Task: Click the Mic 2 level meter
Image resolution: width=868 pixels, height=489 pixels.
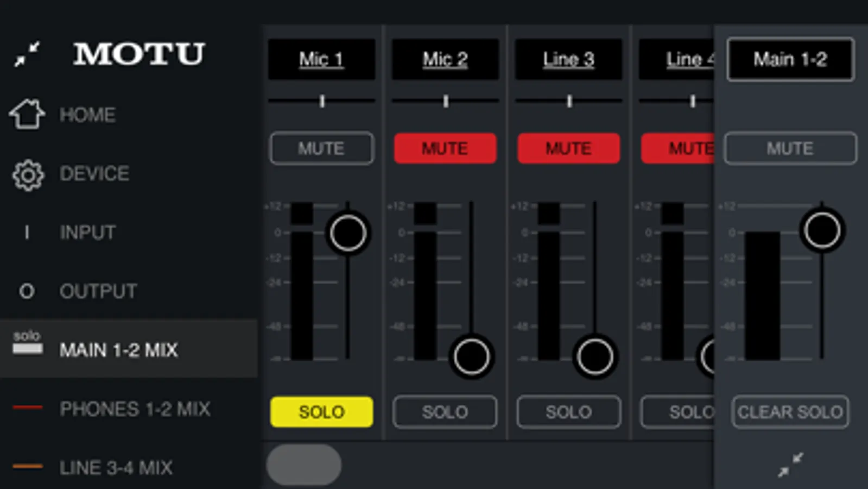Action: (x=425, y=281)
